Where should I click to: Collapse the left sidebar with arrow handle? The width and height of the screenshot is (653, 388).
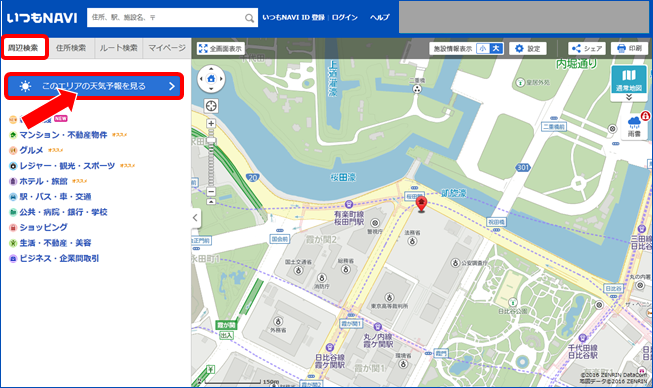pos(196,217)
